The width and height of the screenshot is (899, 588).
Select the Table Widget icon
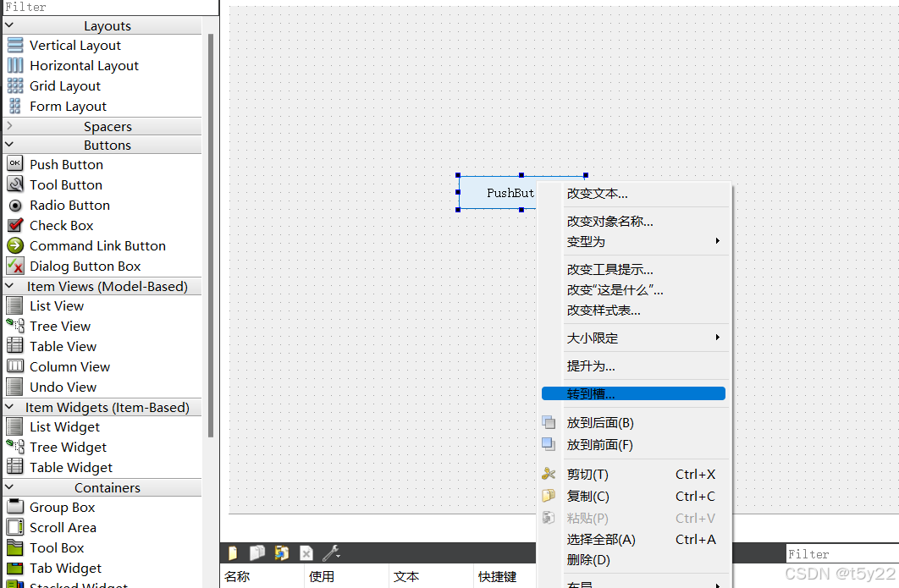[x=15, y=467]
